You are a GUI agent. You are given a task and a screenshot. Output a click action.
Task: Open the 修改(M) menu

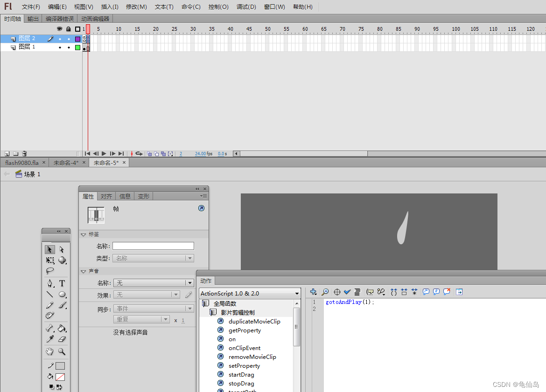[x=136, y=7]
